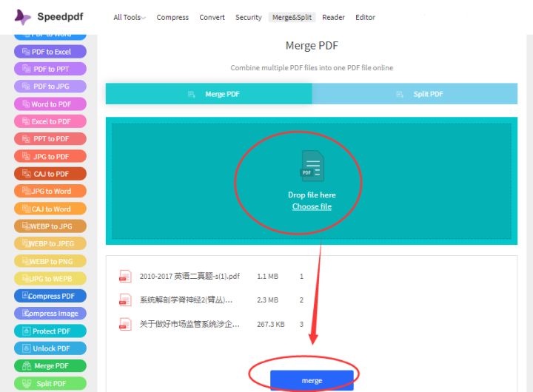Click the 2.3 MB file size
The height and width of the screenshot is (392, 533).
[267, 300]
